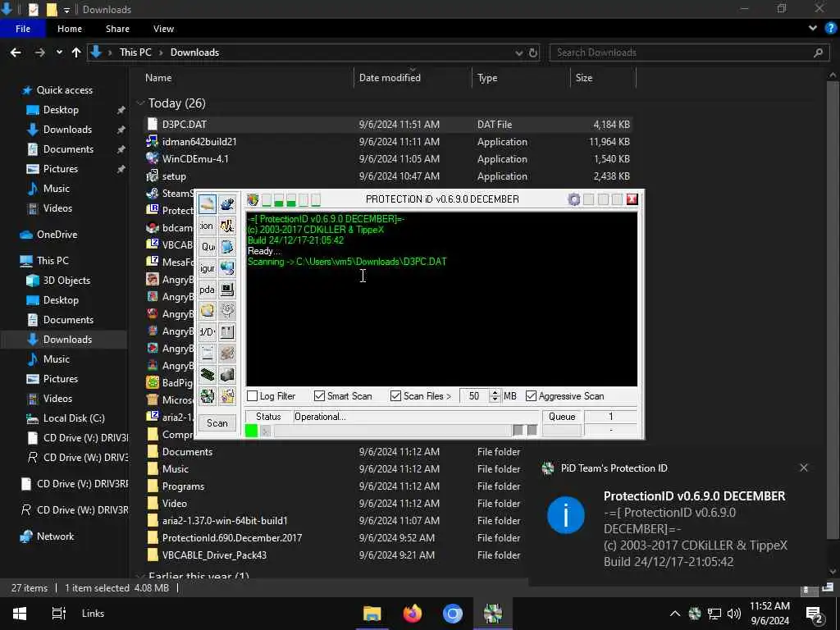Select This PC in navigation pane
The width and height of the screenshot is (840, 630).
click(52, 260)
